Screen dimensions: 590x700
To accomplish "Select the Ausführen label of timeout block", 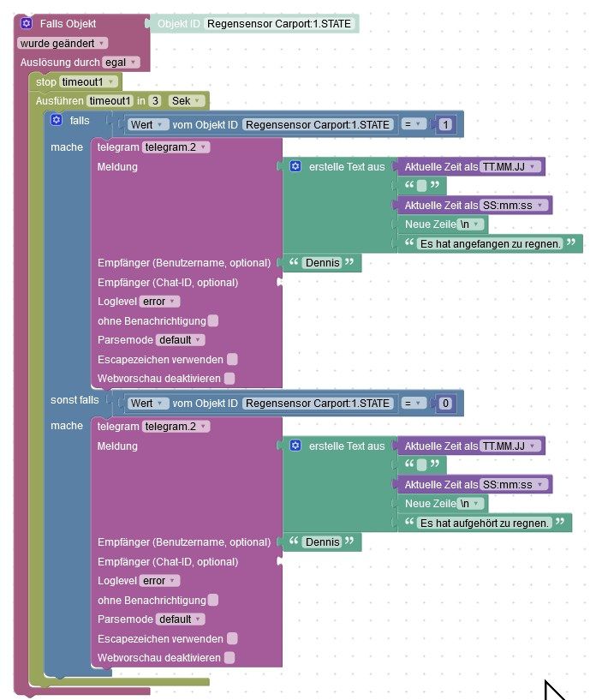I will tap(60, 101).
